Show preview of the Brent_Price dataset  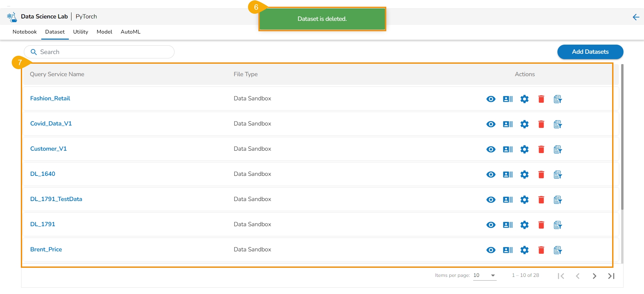tap(491, 250)
